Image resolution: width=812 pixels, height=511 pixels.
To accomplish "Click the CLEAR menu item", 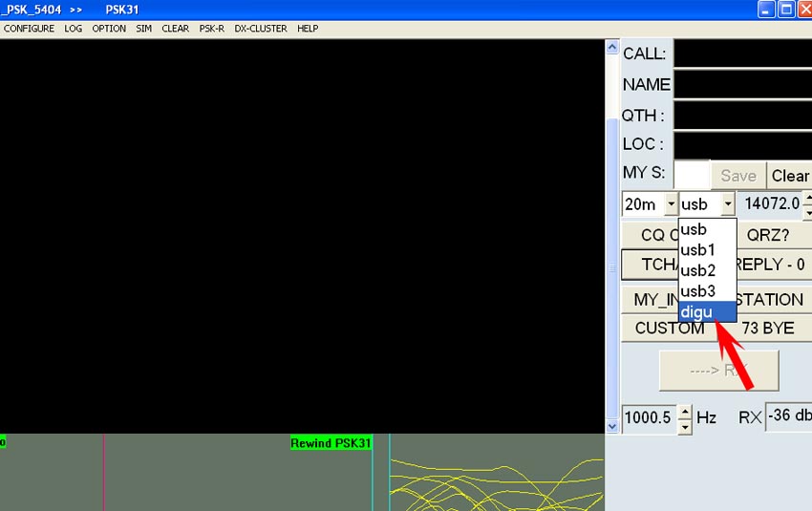I will click(175, 29).
